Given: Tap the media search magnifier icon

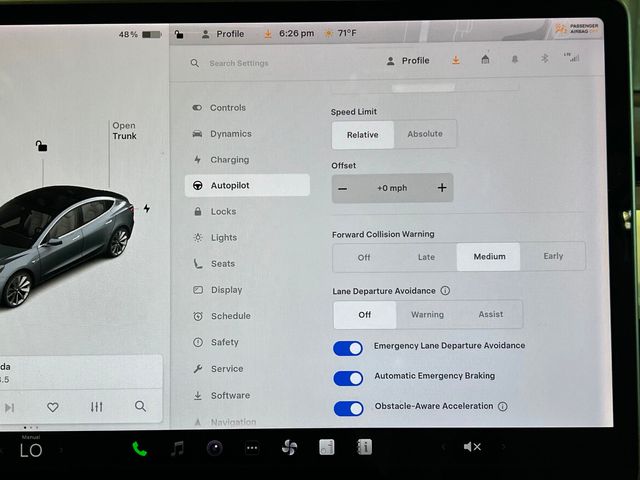Looking at the screenshot, I should click(x=140, y=406).
